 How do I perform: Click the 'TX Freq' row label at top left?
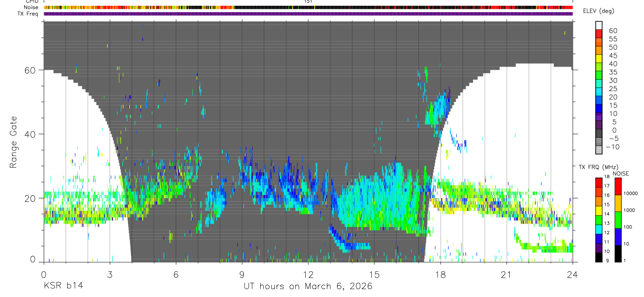(x=28, y=14)
